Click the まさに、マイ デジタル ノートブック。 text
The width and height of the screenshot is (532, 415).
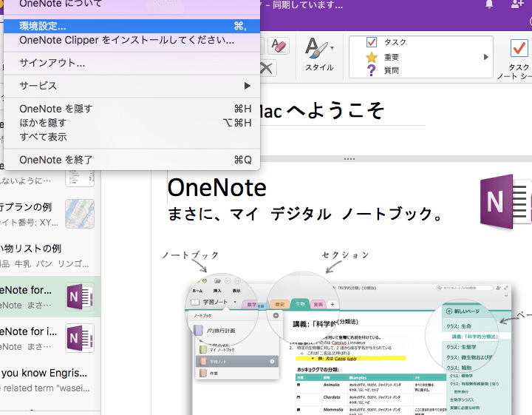[305, 214]
